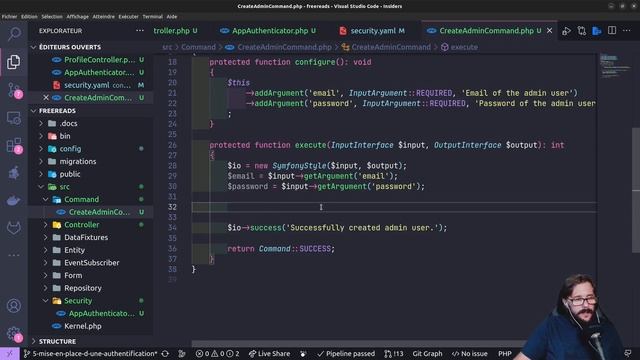Open the Accounts icon
Image resolution: width=640 pixels, height=360 pixels.
pos(14,306)
